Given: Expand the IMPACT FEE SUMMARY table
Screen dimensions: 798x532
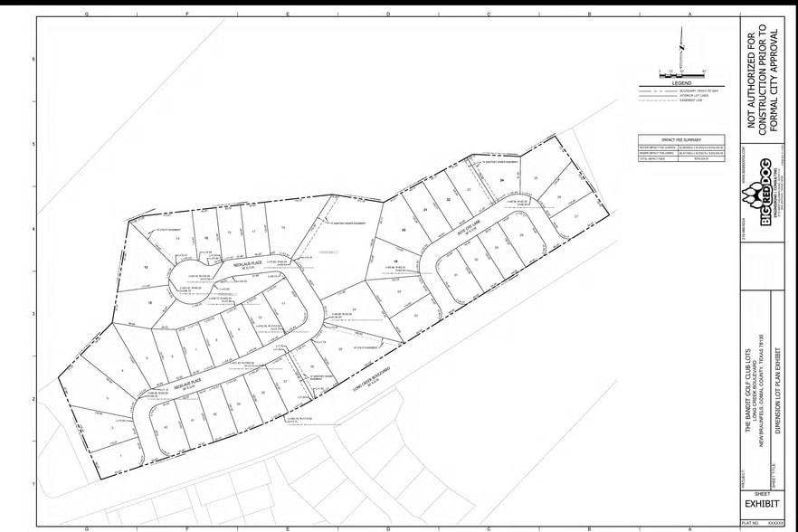Looking at the screenshot, I should coord(681,138).
